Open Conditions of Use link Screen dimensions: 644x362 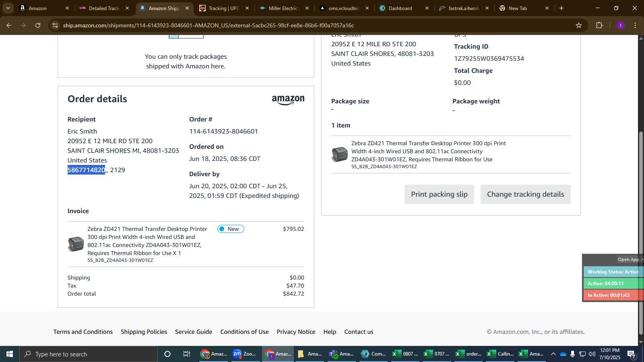[x=244, y=332]
